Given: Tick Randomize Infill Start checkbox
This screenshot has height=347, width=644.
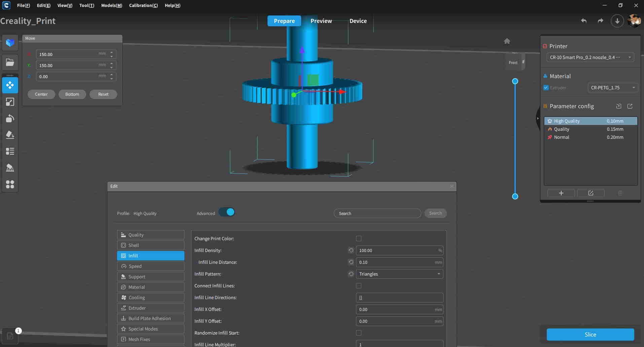Looking at the screenshot, I should point(359,333).
